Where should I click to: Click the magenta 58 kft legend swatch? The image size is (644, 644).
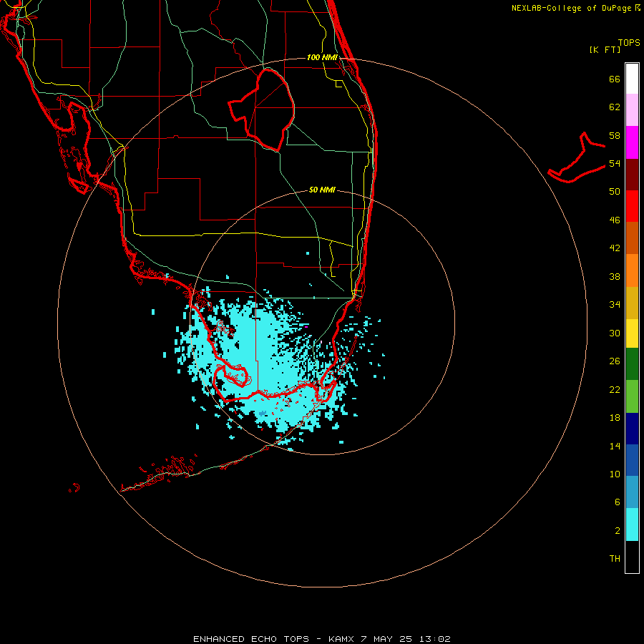click(x=632, y=142)
